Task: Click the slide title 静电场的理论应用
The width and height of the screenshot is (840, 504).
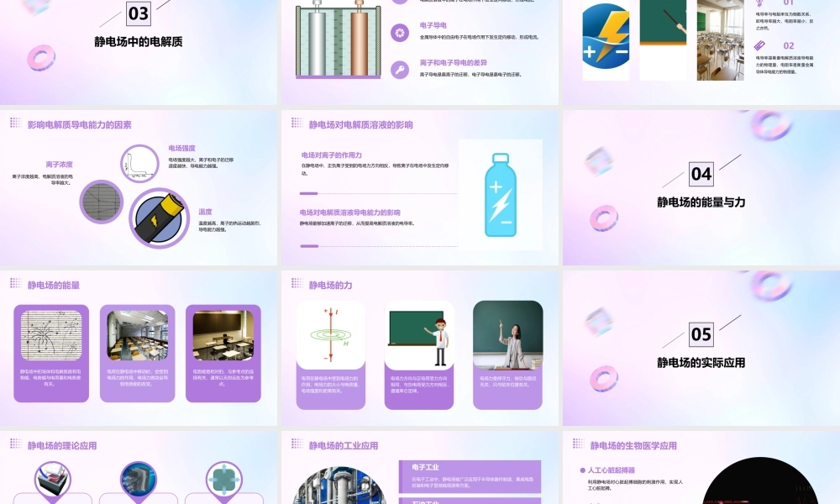Action: [x=62, y=445]
